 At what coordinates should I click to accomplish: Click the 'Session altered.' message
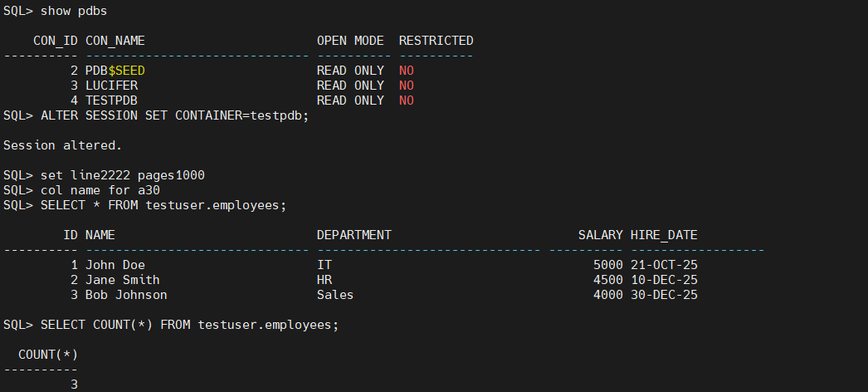(62, 145)
